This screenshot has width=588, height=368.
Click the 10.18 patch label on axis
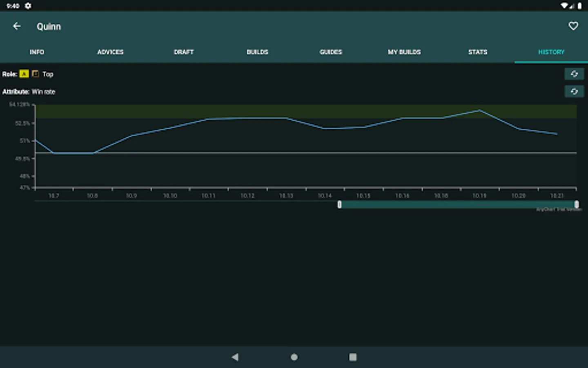(441, 196)
